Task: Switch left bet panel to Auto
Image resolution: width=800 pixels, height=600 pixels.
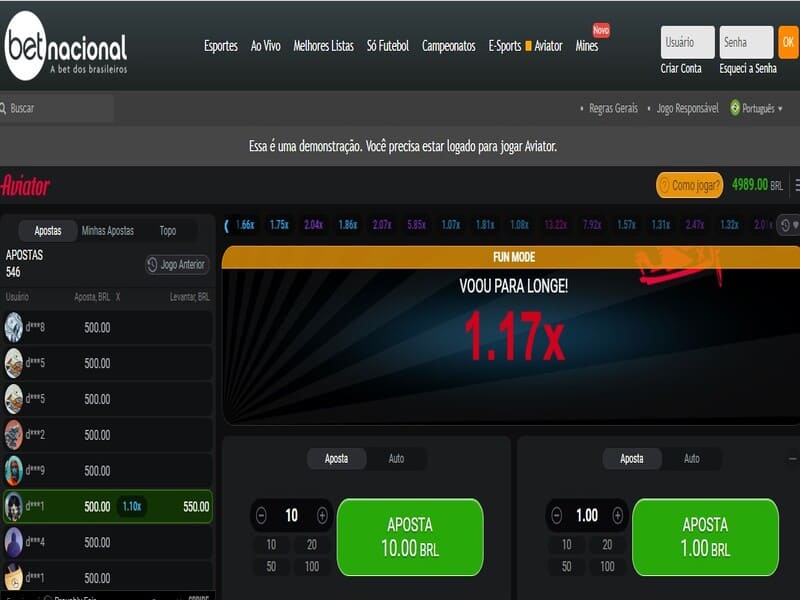Action: pos(396,459)
